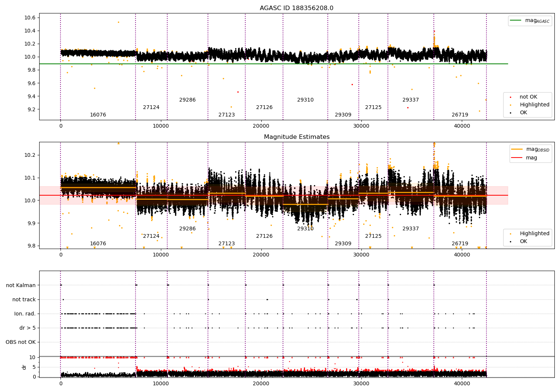This screenshot has height=392, width=560.
Task: Click obsid label 27124 in the top plot
Action: pos(151,108)
